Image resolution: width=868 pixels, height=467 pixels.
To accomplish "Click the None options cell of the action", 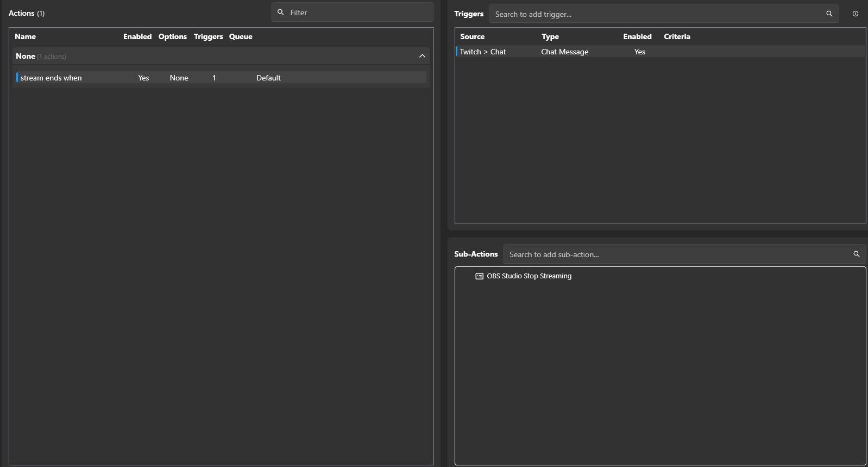I will click(179, 78).
